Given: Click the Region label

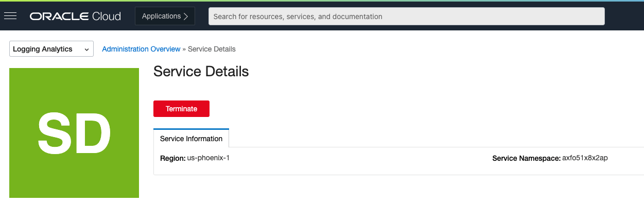Looking at the screenshot, I should 172,158.
